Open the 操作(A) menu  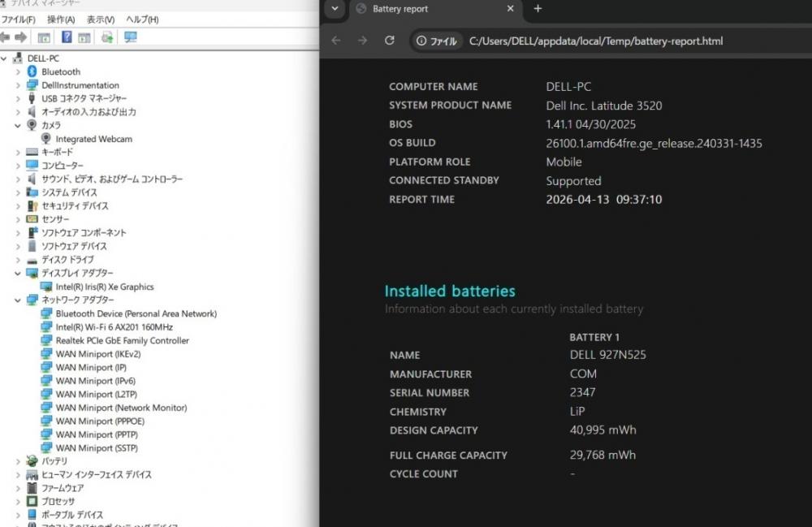pyautogui.click(x=61, y=19)
